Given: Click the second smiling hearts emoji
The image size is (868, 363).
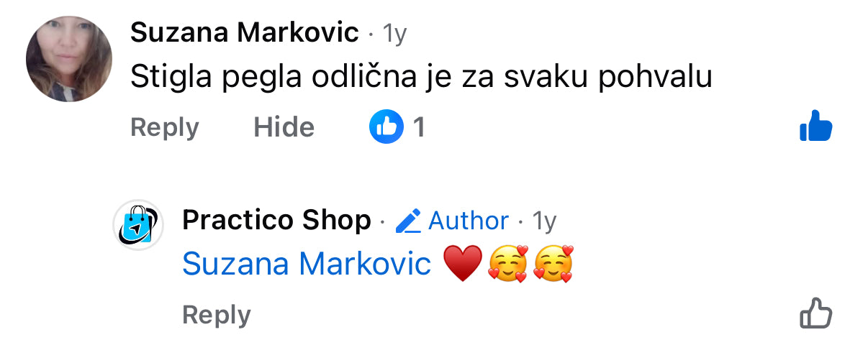Looking at the screenshot, I should click(553, 264).
